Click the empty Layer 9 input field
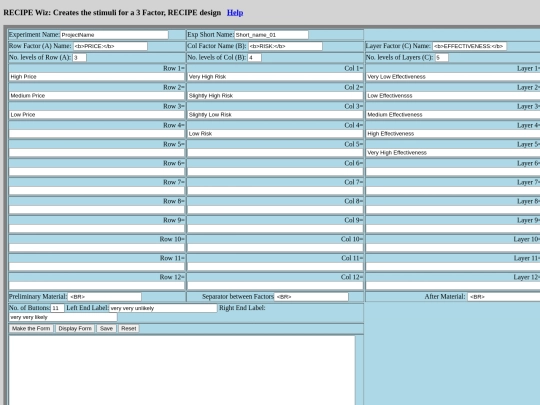The image size is (540, 405). point(453,228)
